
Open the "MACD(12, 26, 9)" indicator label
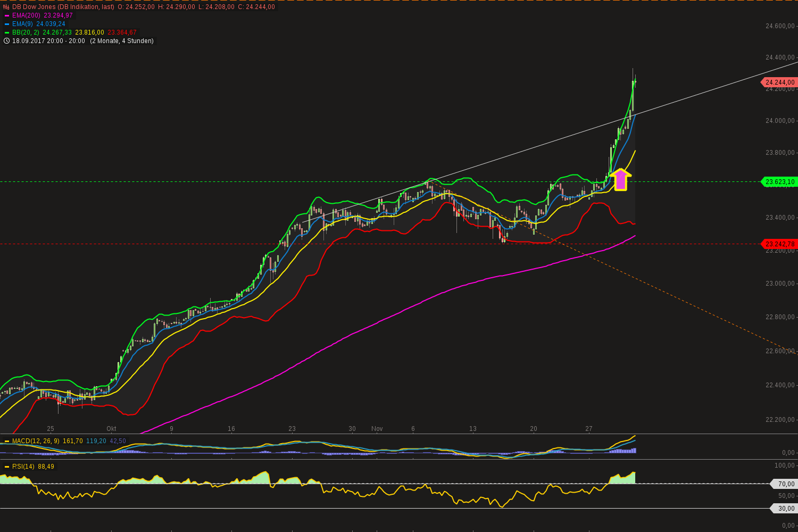(36, 441)
